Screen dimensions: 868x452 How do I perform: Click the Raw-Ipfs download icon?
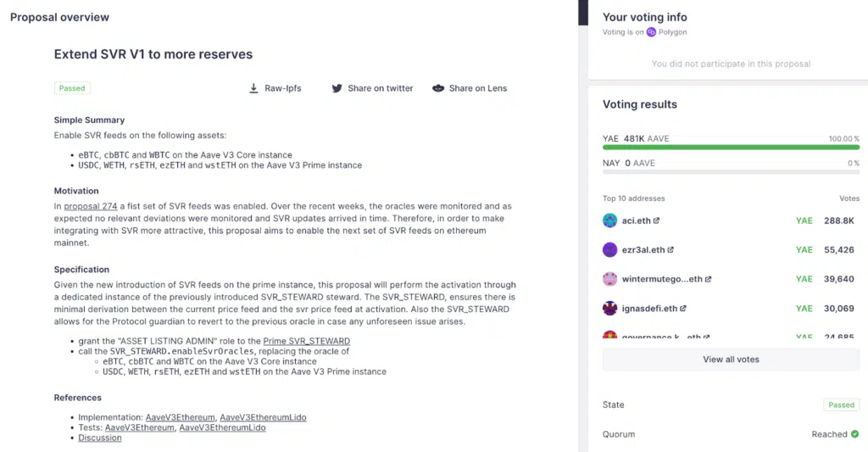(253, 88)
